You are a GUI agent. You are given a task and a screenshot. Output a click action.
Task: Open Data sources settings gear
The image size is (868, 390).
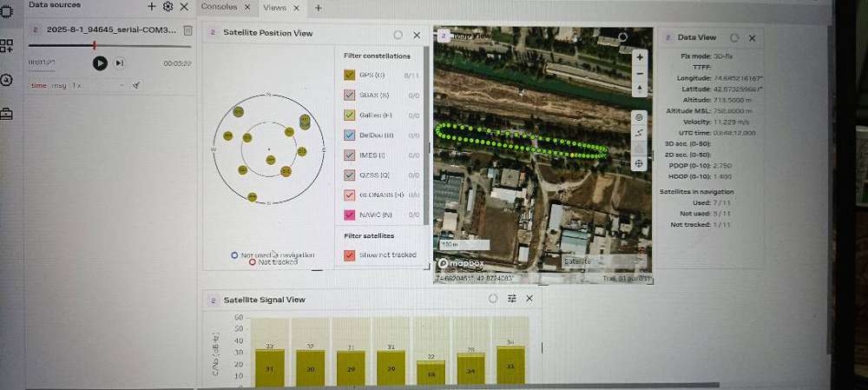[x=168, y=6]
